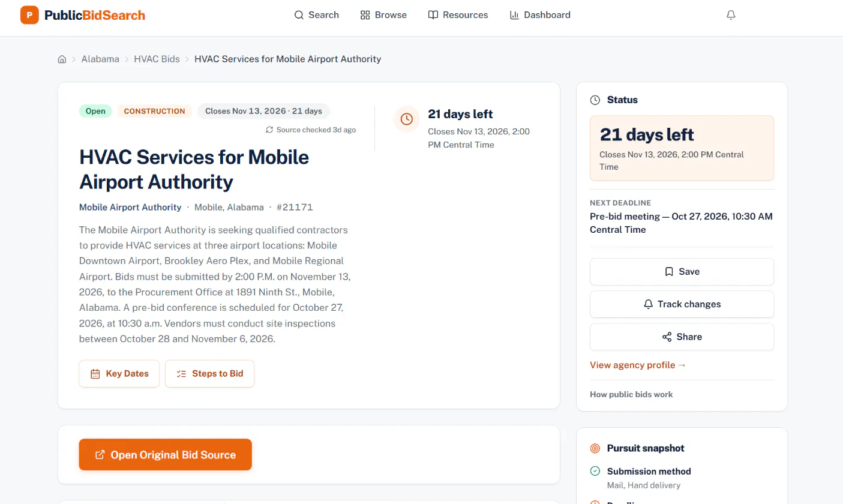Click the Mobile, Alabama location text
Image resolution: width=843 pixels, height=504 pixels.
pyautogui.click(x=229, y=207)
